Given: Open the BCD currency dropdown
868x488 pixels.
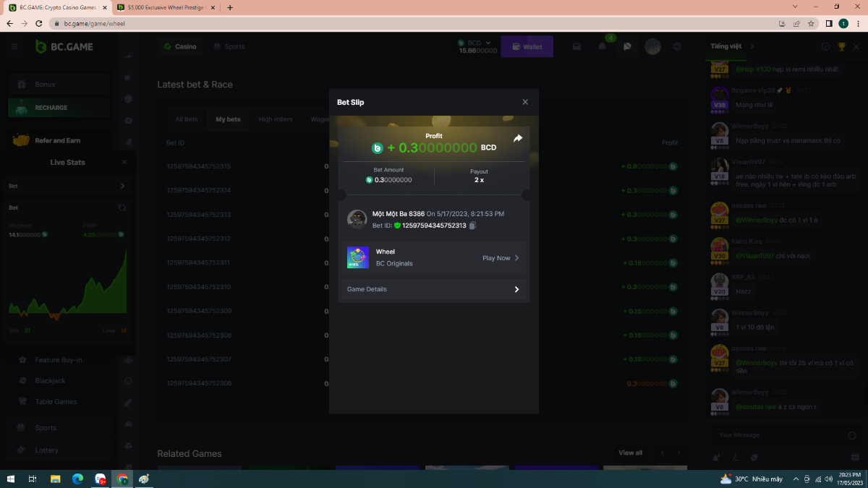Looking at the screenshot, I should coord(489,43).
